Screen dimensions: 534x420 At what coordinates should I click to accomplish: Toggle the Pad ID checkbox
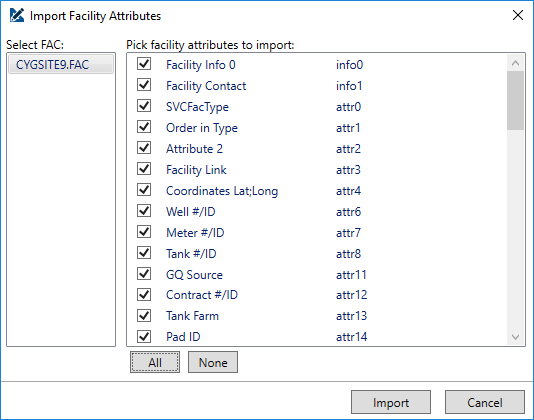[x=144, y=337]
